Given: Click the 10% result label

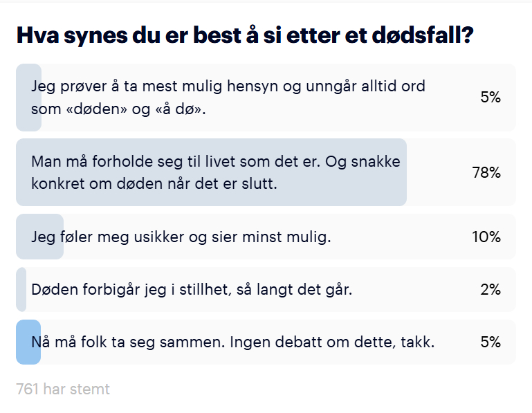Looking at the screenshot, I should [486, 237].
